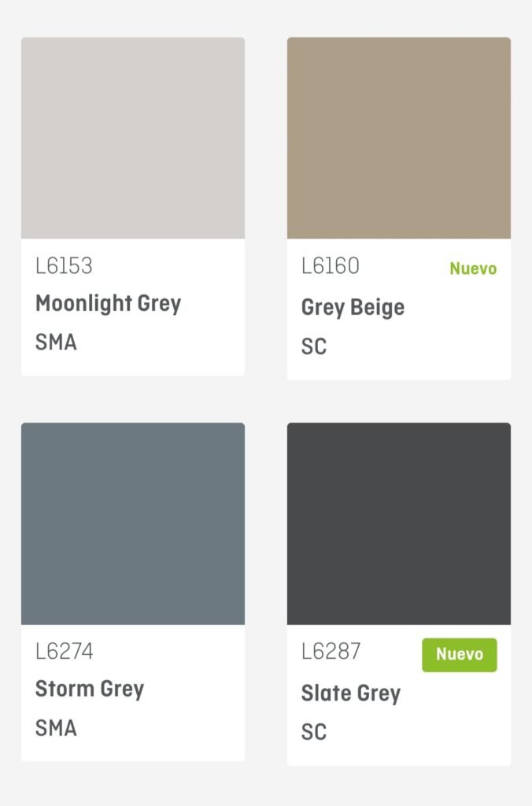Select the Slate Grey color swatch

(x=399, y=523)
